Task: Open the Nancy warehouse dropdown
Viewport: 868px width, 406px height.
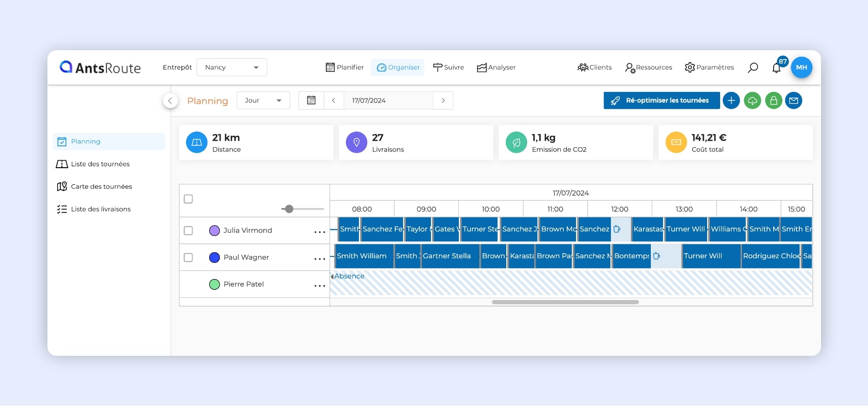Action: (x=232, y=67)
